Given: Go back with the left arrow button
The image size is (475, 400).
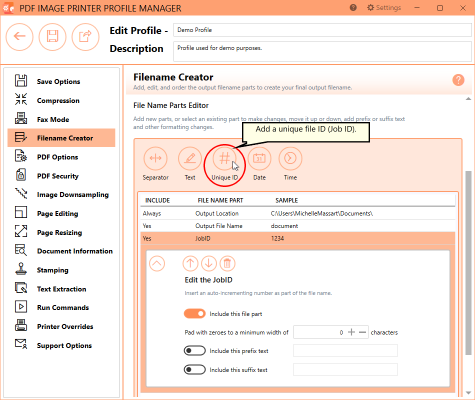Looking at the screenshot, I should coord(19,36).
